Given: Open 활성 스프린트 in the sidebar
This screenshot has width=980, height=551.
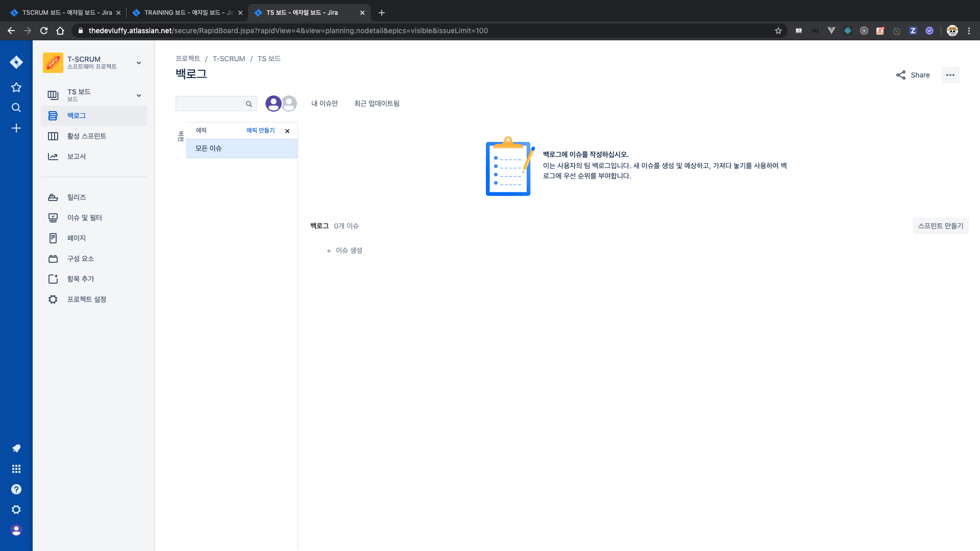Looking at the screenshot, I should pyautogui.click(x=87, y=136).
